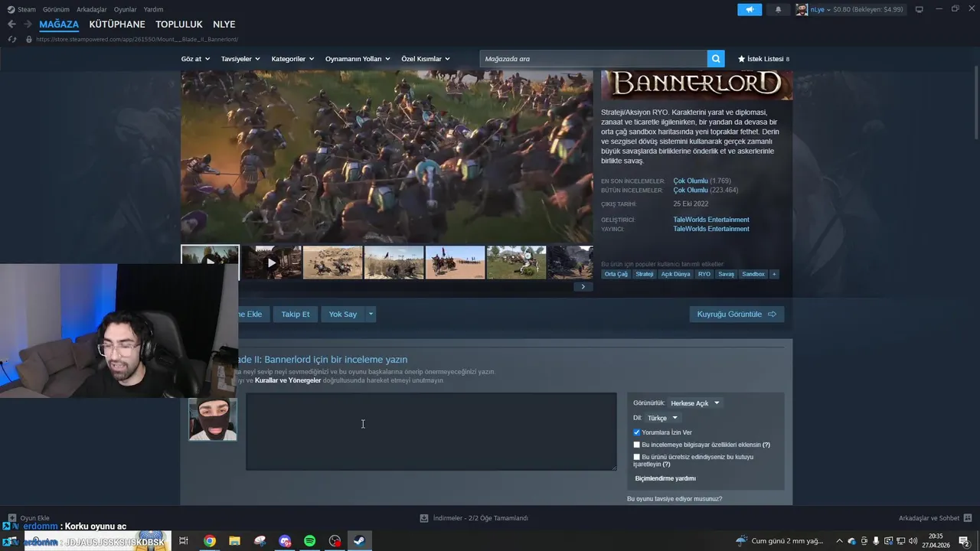Expand Kategoriler dropdown menu
980x551 pixels.
coord(292,59)
